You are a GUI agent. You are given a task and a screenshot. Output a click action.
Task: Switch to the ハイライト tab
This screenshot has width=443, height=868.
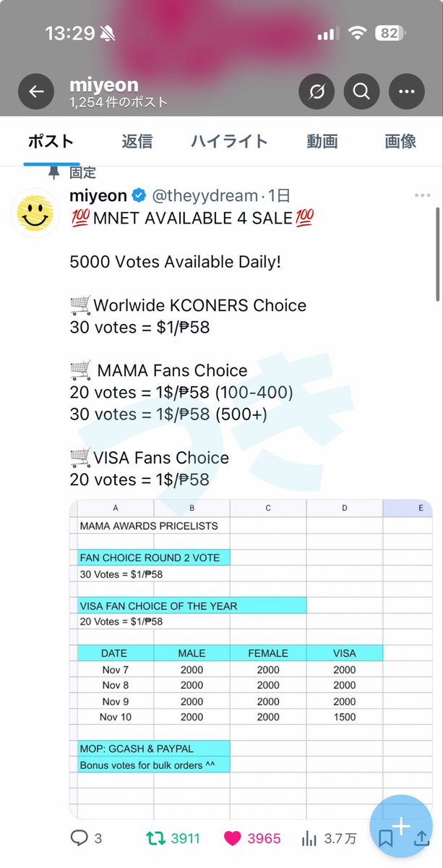[229, 141]
